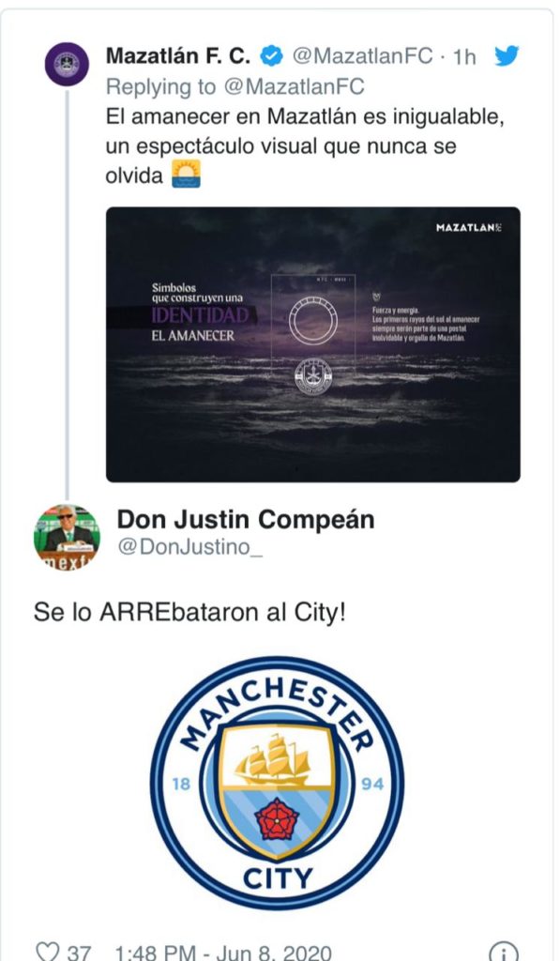Click the sunrise emoji in tweet
This screenshot has height=961, width=560.
coord(187,174)
